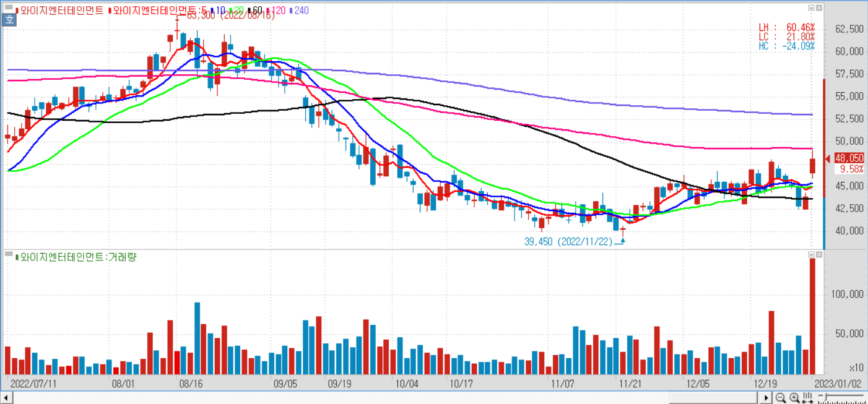Click the 42,500 price axis label
This screenshot has height=404, width=868.
[849, 208]
